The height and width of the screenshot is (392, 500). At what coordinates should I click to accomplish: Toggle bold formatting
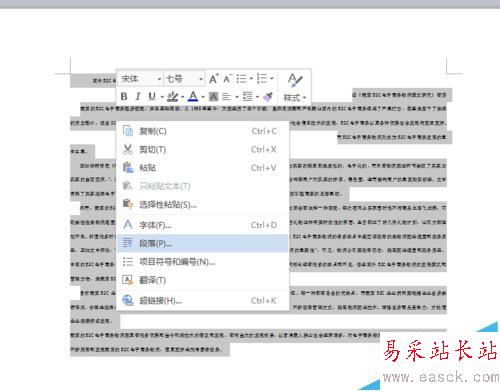click(124, 97)
